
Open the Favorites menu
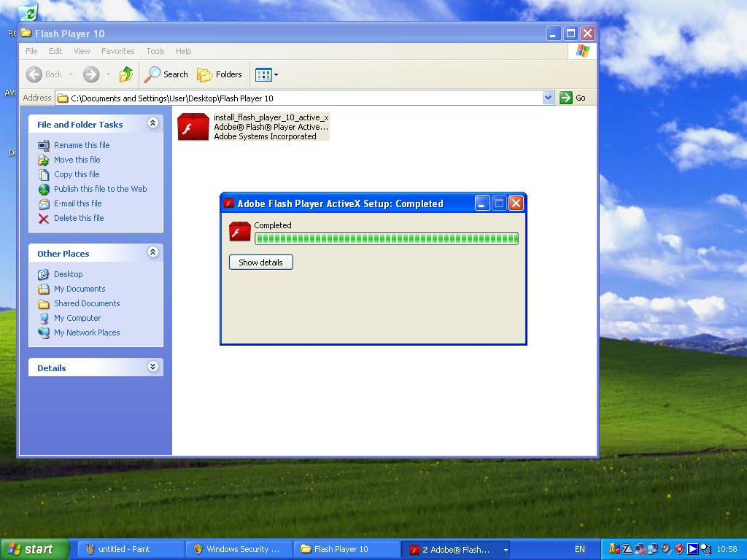point(117,51)
